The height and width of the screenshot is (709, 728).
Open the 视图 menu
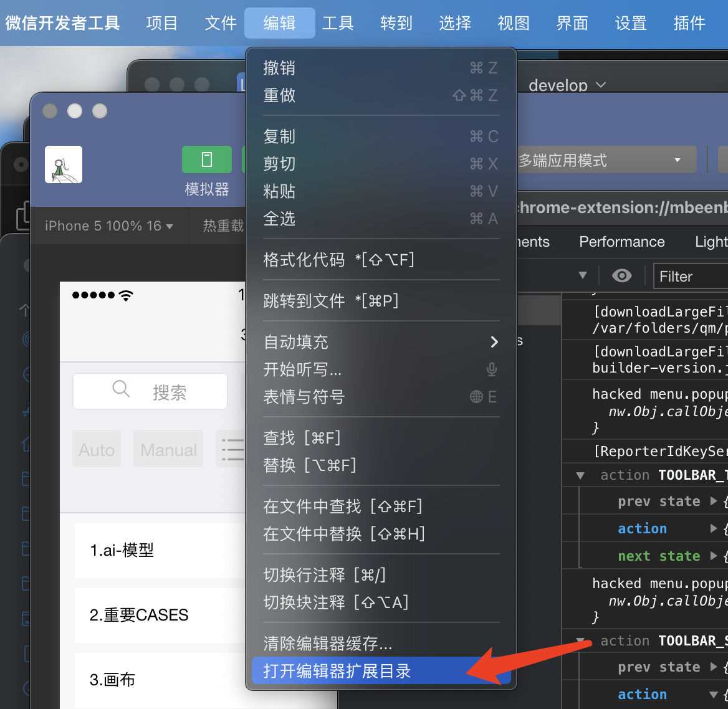point(514,22)
